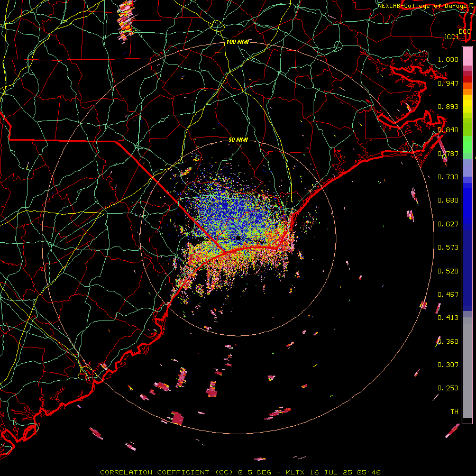Pick the pink top segment of color bar

coord(467,57)
